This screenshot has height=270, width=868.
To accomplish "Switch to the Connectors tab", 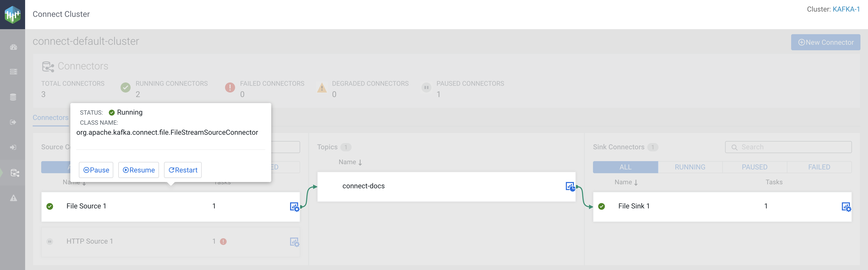I will coord(50,118).
